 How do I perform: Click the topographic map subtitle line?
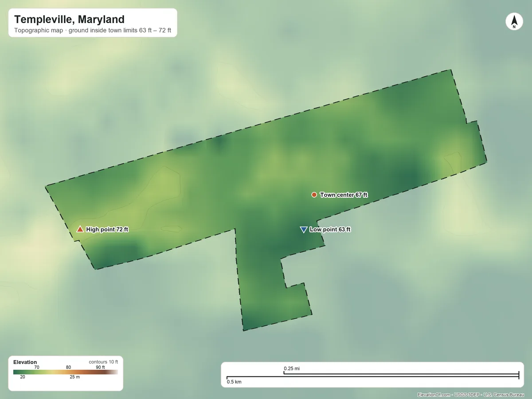[x=93, y=31]
